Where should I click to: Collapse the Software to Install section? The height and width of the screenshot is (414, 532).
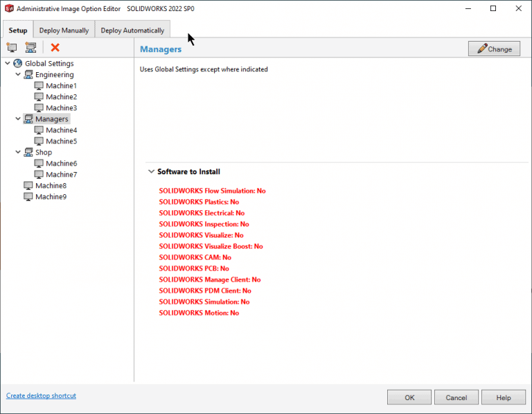151,171
